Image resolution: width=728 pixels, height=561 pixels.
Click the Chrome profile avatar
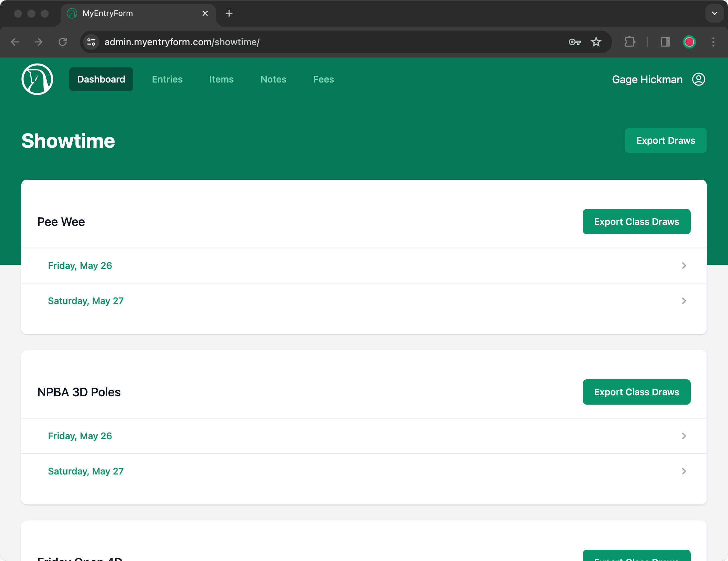tap(689, 42)
